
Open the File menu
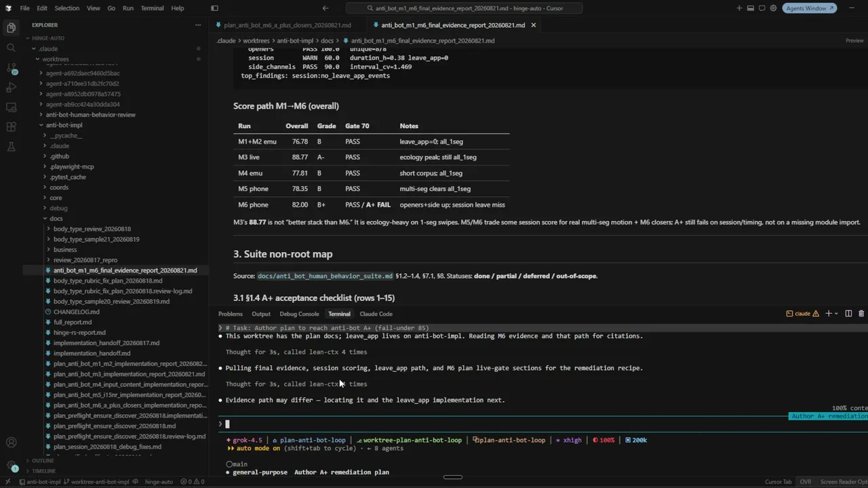pyautogui.click(x=24, y=8)
